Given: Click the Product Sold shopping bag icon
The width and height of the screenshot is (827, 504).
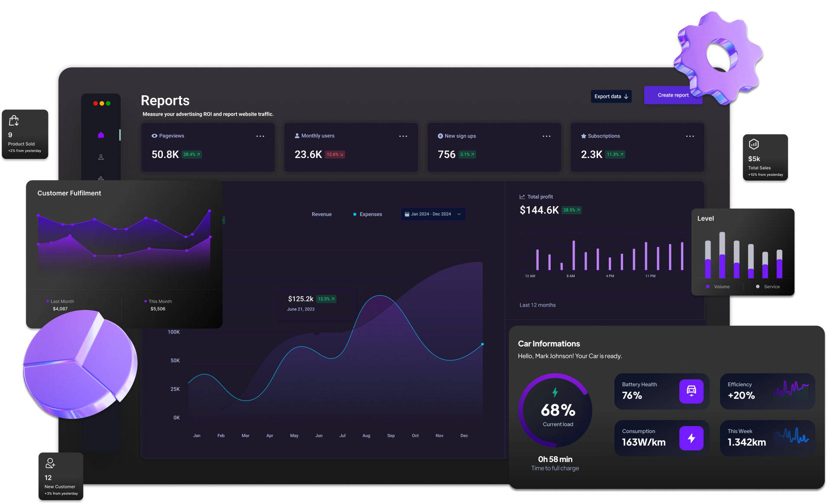Looking at the screenshot, I should click(x=14, y=120).
